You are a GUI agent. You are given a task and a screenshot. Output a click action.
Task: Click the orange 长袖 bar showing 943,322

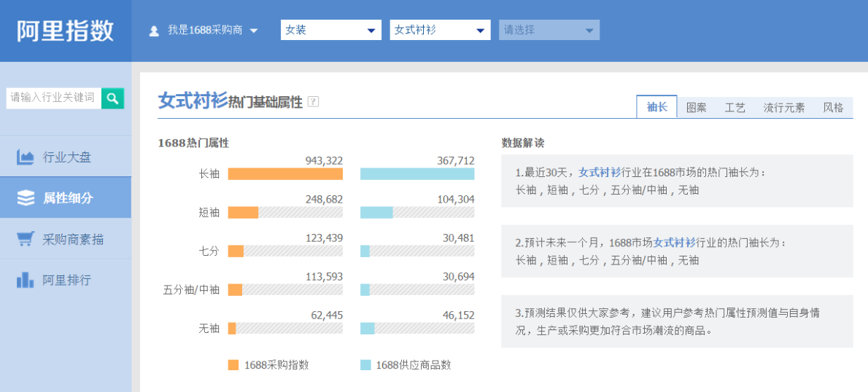[x=286, y=174]
